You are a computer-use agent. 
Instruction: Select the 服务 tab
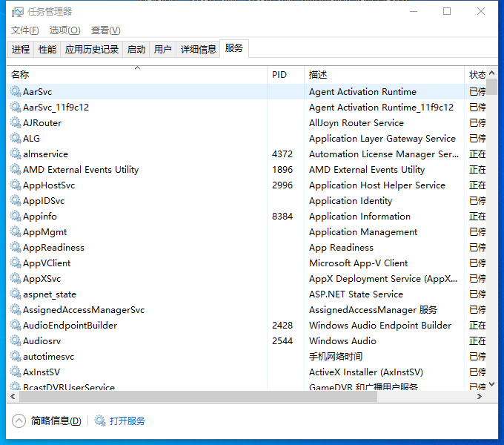[234, 48]
